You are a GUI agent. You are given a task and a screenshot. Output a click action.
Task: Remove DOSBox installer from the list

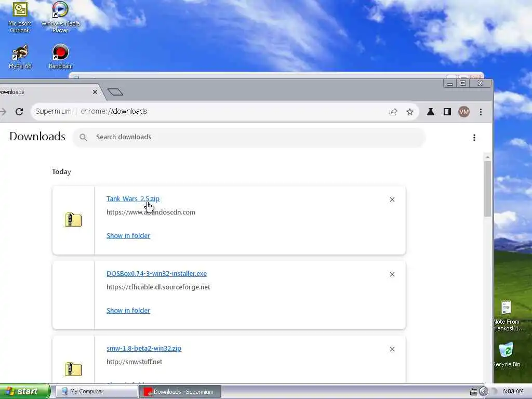coord(392,274)
